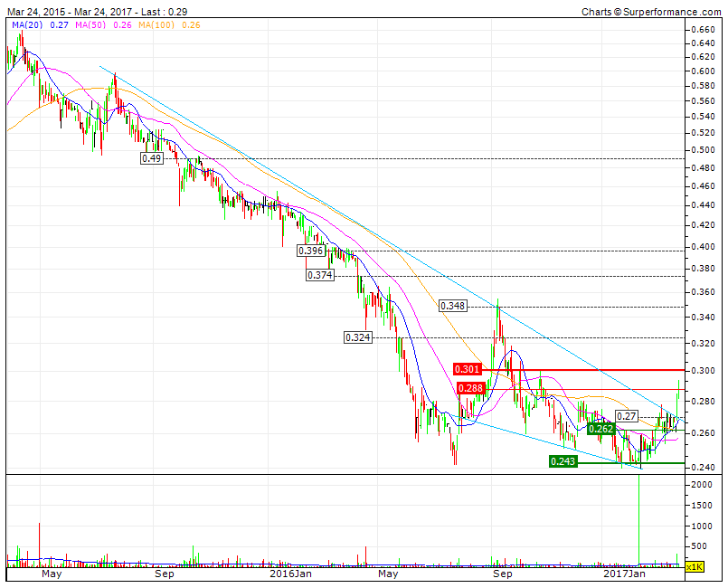728x588 pixels.
Task: Click the 0.660 price axis value
Action: [x=704, y=30]
